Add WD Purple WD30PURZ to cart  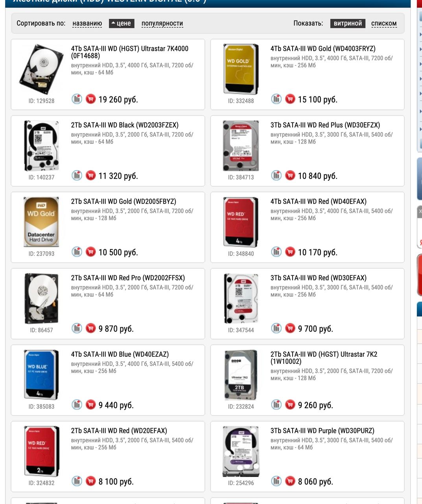(x=290, y=481)
